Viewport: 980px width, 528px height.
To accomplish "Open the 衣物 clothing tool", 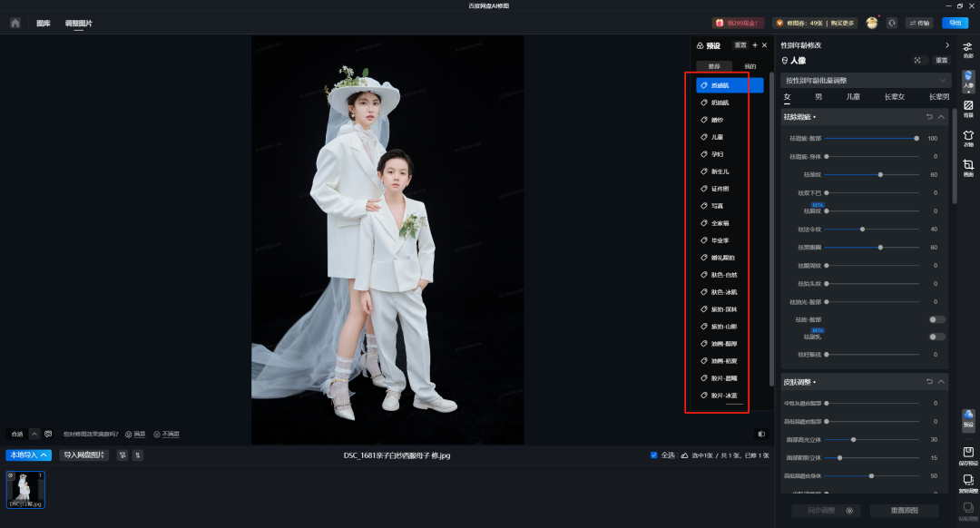I will tap(968, 138).
